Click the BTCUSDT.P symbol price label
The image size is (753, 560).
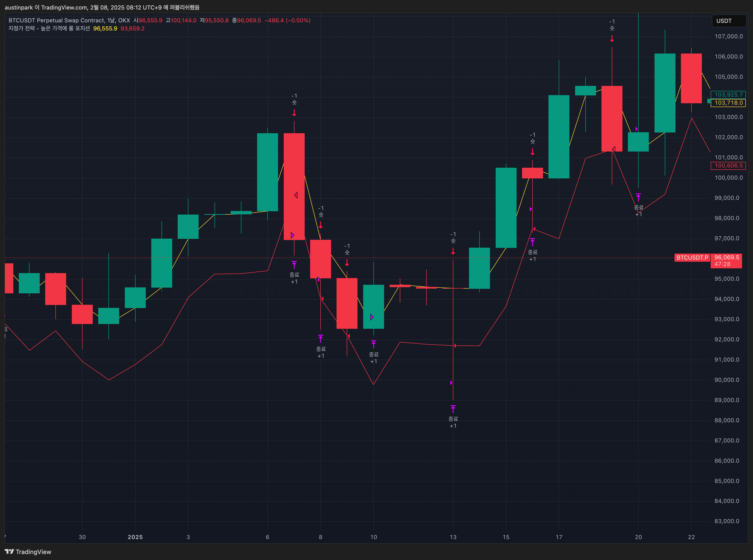tap(692, 258)
